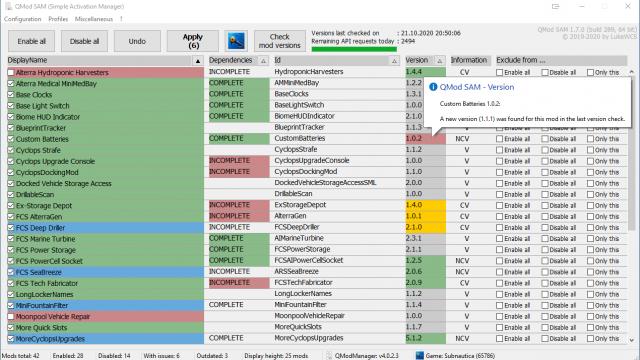Check 'Only this' for CyclopsStrafe row
Viewport: 640px width, 360px height.
point(590,150)
